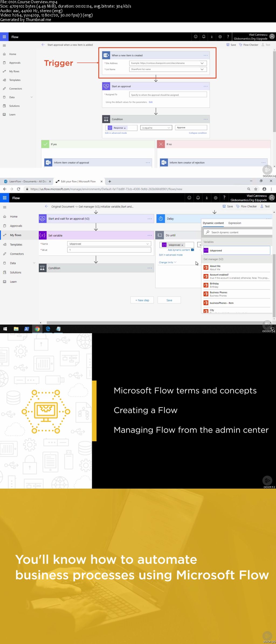Switch to the LearnFlow - Documents browser tab

27,182
